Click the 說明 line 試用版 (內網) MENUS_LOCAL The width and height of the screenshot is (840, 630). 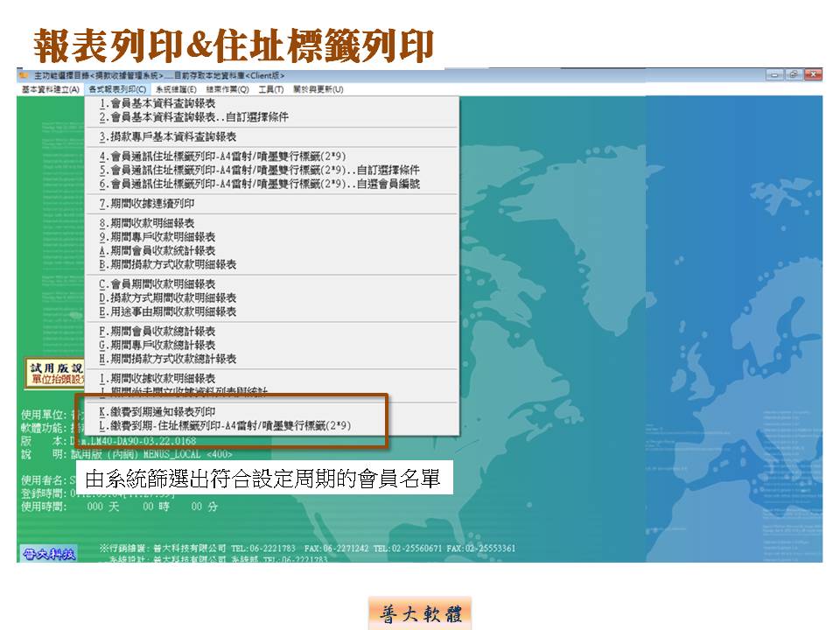click(151, 454)
